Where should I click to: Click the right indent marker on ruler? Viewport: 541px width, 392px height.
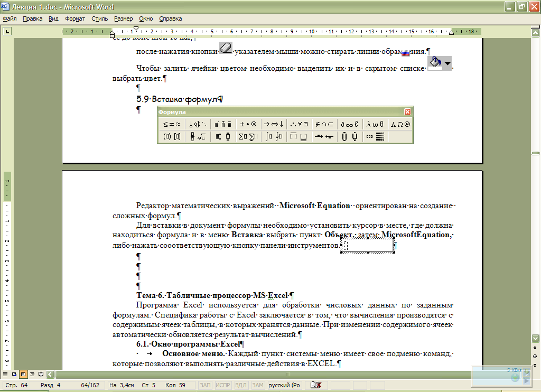click(x=451, y=32)
